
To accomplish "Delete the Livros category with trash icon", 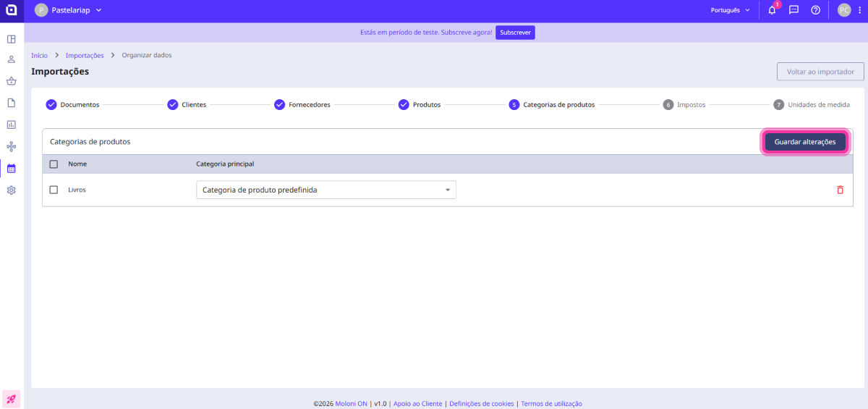I will (x=840, y=190).
